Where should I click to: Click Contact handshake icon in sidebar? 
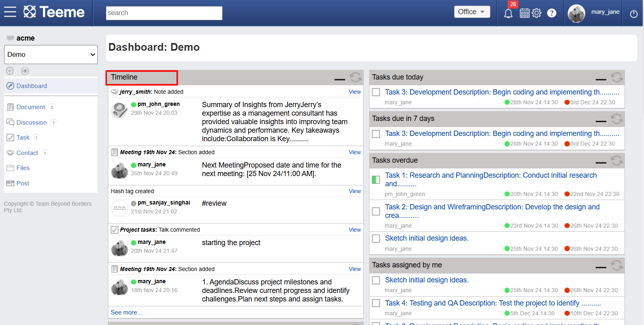[11, 153]
